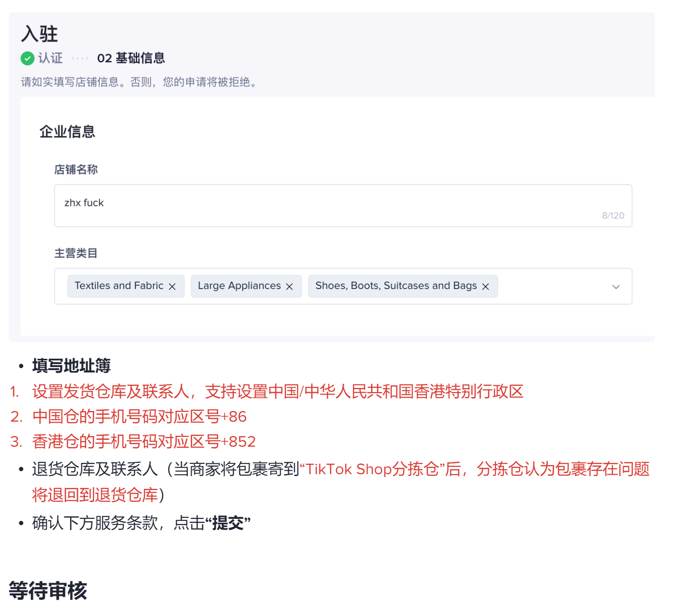Click the 填写地址簿 bullet heading

tap(72, 366)
